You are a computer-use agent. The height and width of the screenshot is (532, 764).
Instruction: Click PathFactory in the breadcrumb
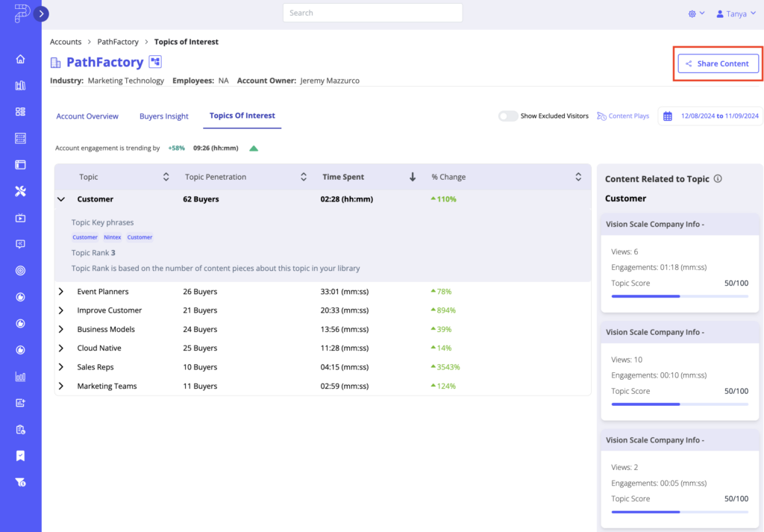[118, 42]
